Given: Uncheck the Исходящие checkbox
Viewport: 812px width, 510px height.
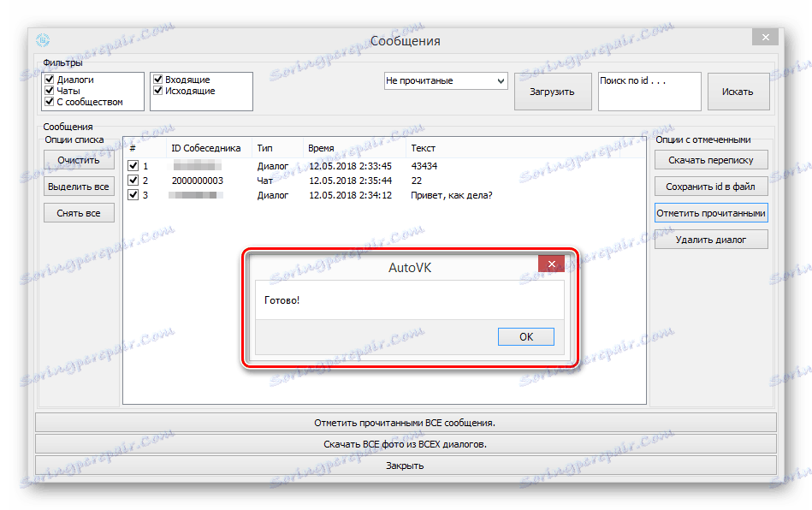Looking at the screenshot, I should [x=158, y=90].
